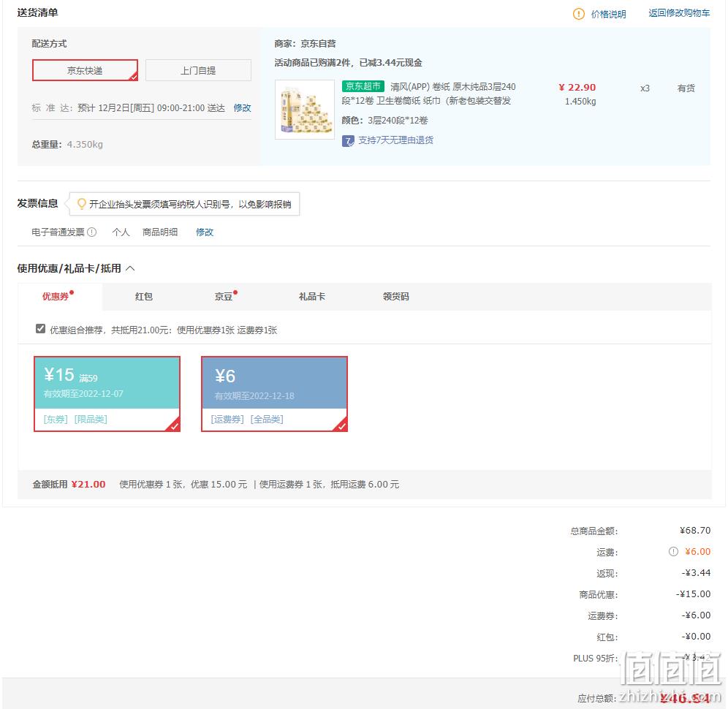The height and width of the screenshot is (709, 728).
Task: Open the 清风(APP) 卷纸 product title
Action: [x=428, y=94]
